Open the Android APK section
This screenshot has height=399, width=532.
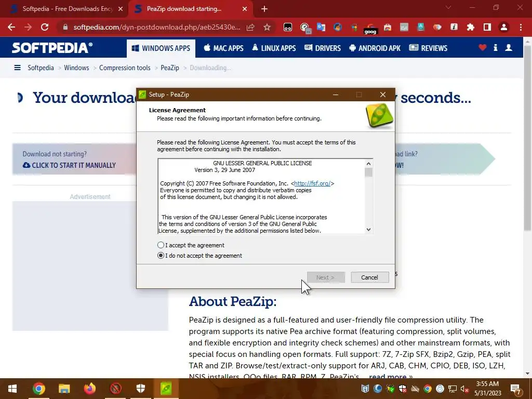click(375, 48)
